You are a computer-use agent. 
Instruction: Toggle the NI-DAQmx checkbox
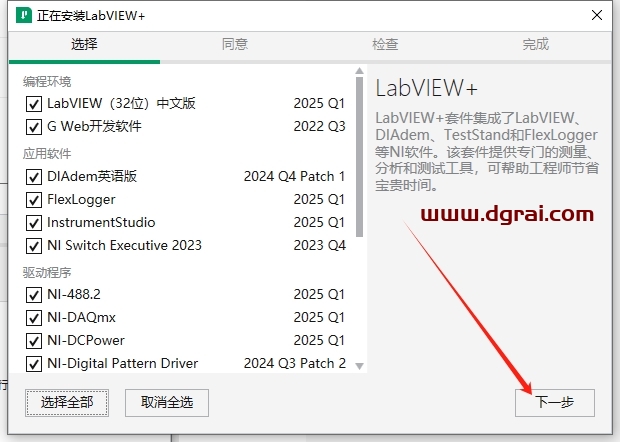tap(34, 317)
